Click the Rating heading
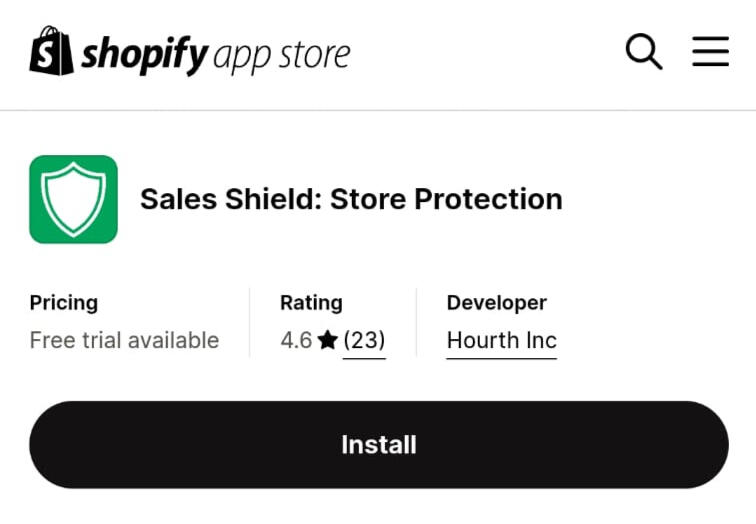 [311, 303]
